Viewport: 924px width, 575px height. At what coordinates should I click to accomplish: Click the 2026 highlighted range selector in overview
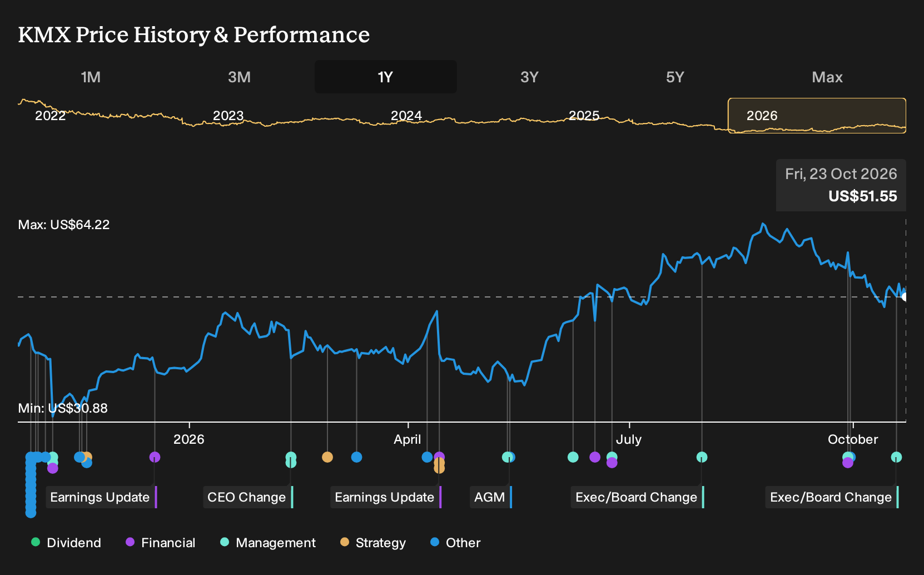click(x=817, y=116)
